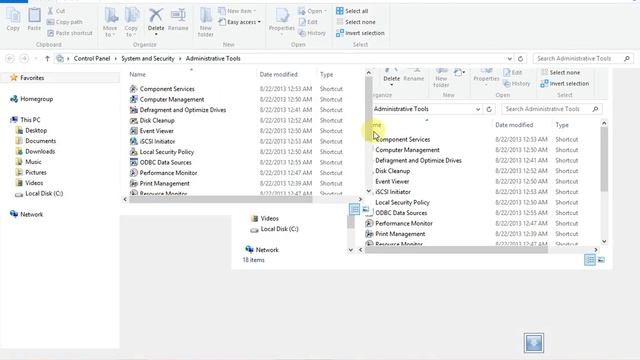Image resolution: width=640 pixels, height=360 pixels.
Task: Click the main Search Administrative Tools field
Action: 583,59
